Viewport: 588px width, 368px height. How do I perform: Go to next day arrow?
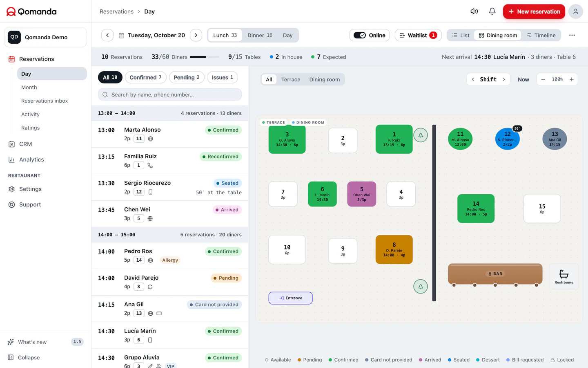pos(196,35)
